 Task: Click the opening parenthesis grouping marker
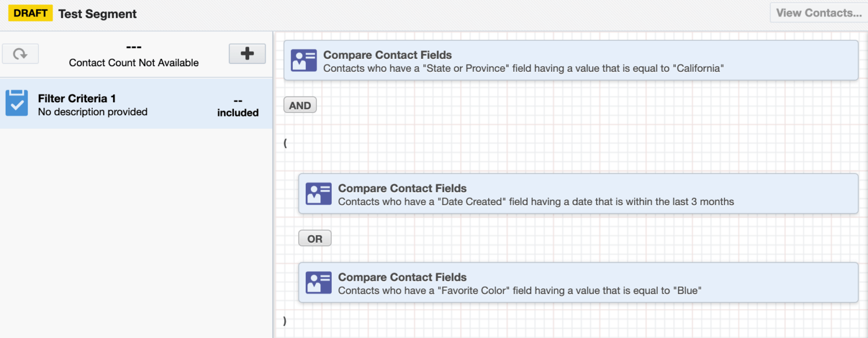pyautogui.click(x=285, y=143)
